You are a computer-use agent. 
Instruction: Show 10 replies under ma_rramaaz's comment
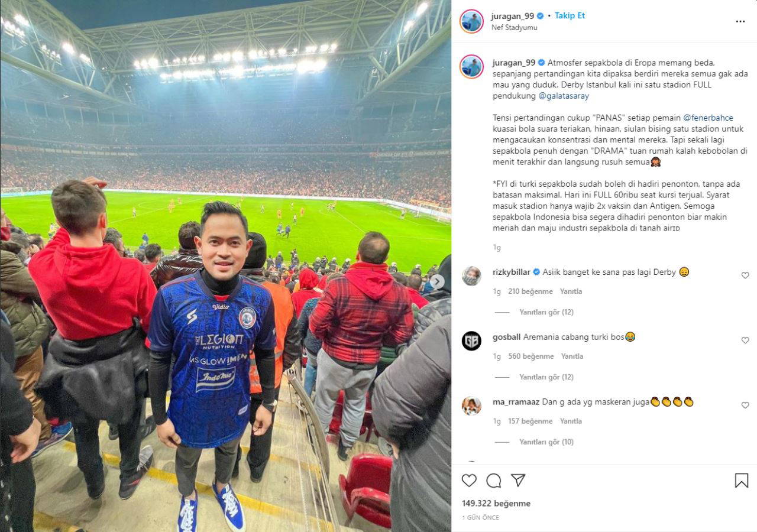[x=546, y=442]
